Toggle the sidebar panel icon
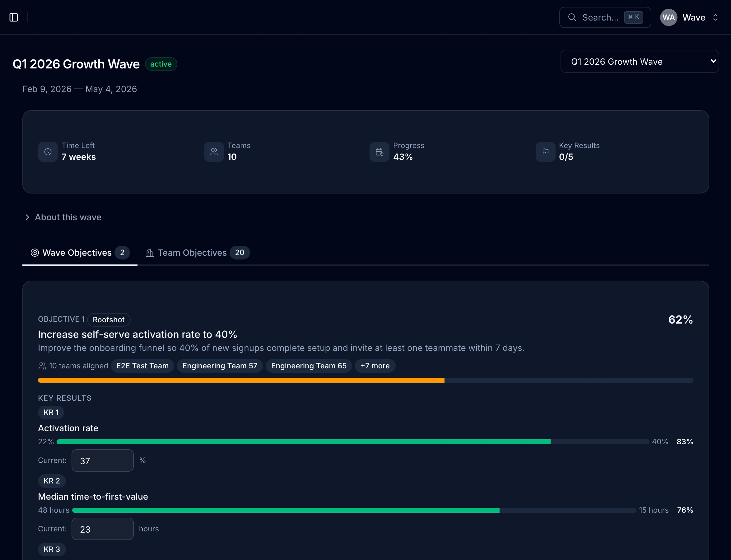 [14, 17]
